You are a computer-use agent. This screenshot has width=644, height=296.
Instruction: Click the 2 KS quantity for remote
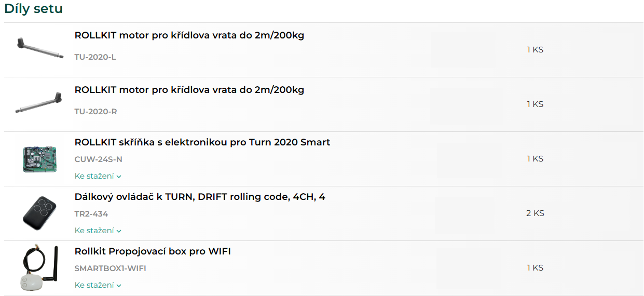[x=535, y=213]
